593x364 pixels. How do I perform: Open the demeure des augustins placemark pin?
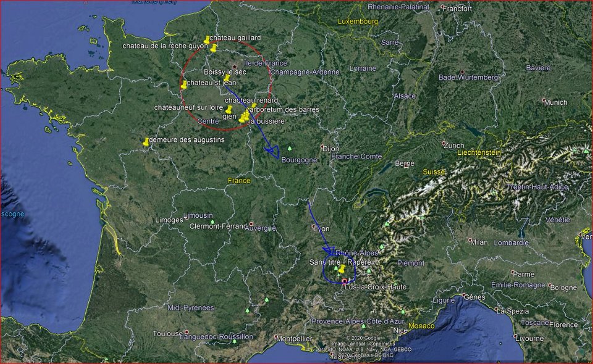[146, 142]
